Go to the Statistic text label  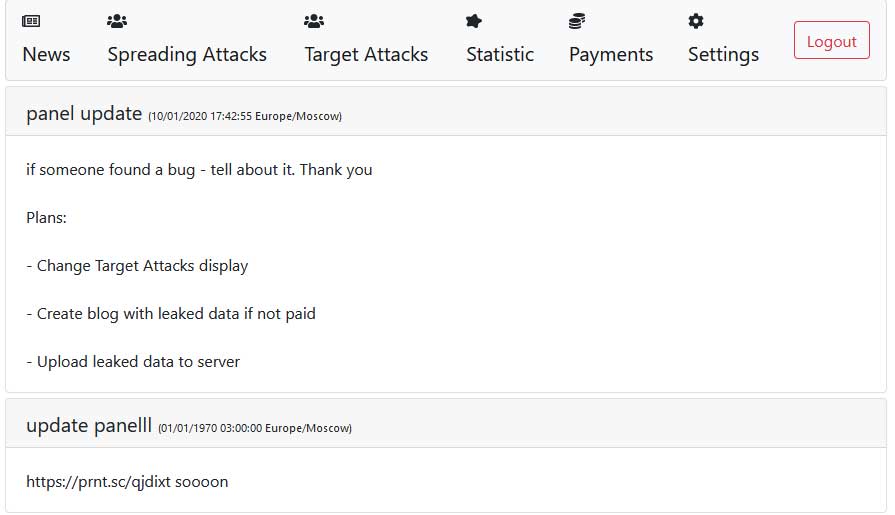[x=500, y=54]
